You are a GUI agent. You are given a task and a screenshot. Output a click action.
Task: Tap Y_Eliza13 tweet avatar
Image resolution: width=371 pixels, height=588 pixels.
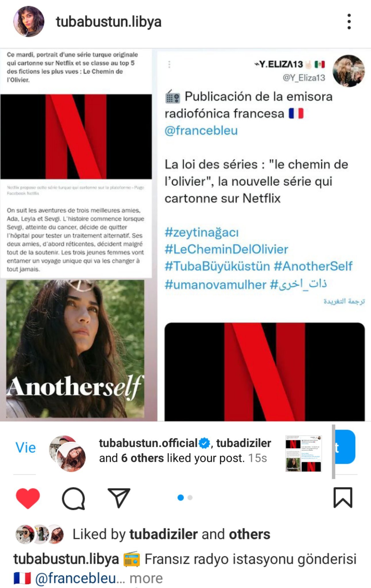[x=349, y=71]
